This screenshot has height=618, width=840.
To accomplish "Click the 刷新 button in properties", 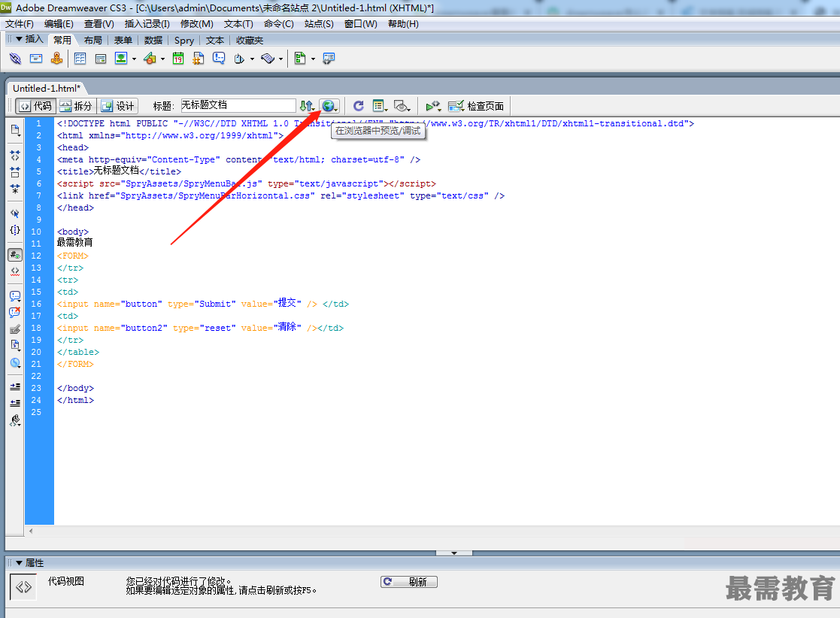I will click(409, 582).
